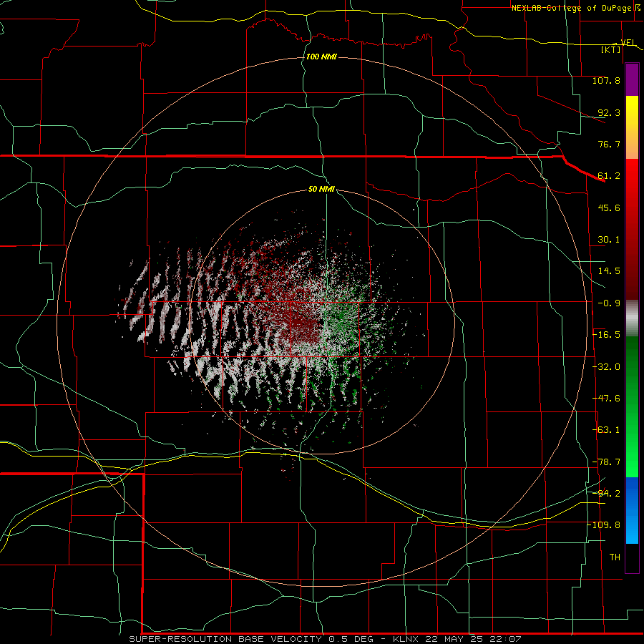Screen dimensions: 644x644
Task: Pick the green segment of the color bar
Action: click(632, 406)
